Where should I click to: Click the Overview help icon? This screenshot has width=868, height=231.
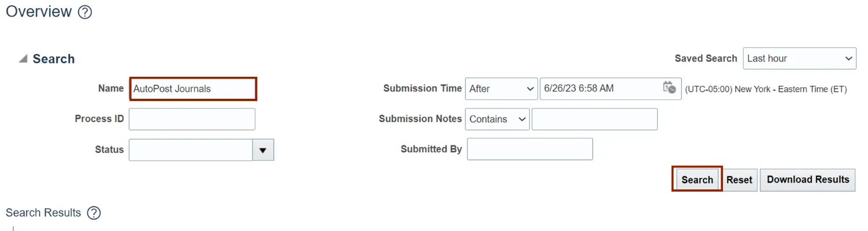85,12
